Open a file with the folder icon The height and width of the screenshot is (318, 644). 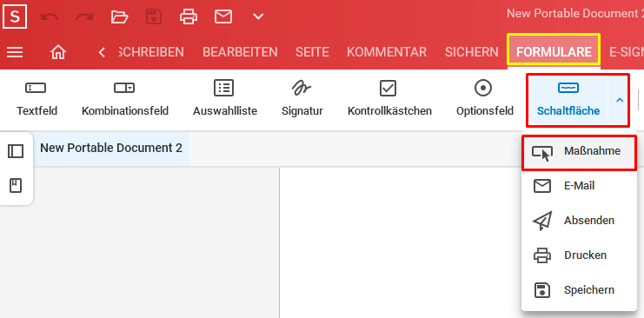coord(120,17)
